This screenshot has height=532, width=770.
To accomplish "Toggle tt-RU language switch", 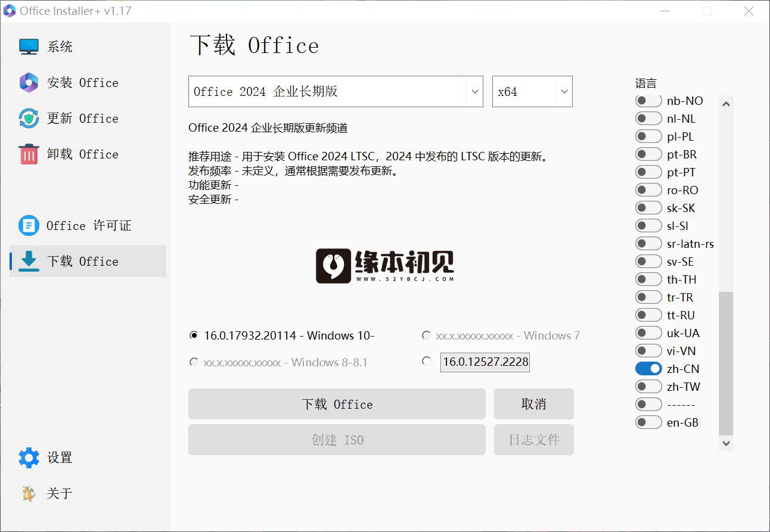I will point(648,315).
